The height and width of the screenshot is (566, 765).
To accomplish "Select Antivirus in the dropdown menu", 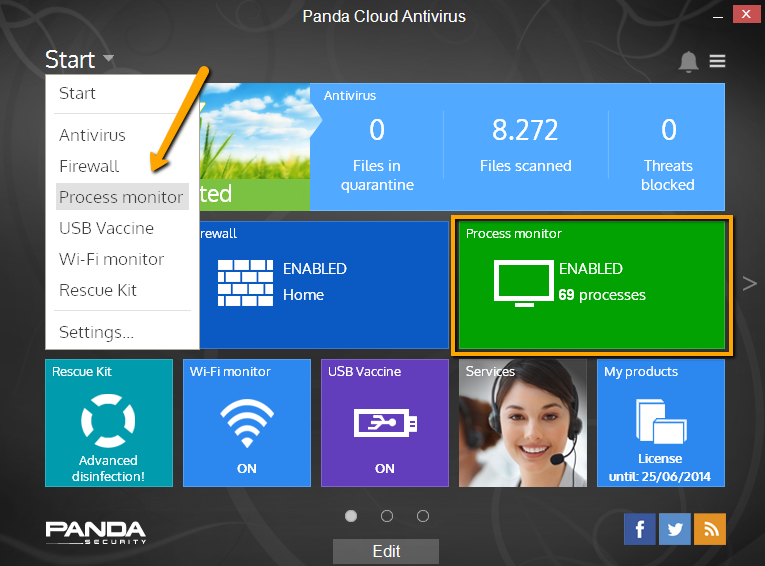I will [92, 135].
